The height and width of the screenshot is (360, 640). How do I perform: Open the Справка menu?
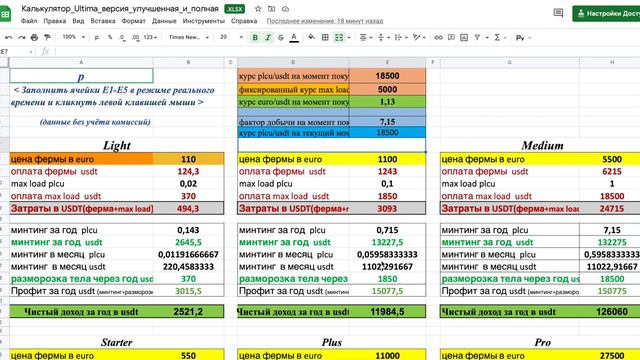tap(244, 21)
